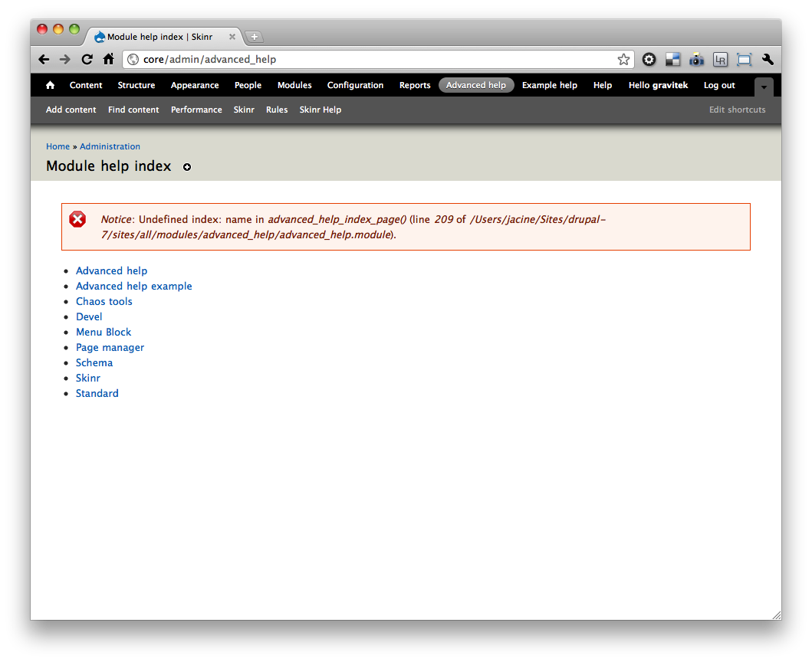Click the Find content shortcut
Image resolution: width=812 pixels, height=662 pixels.
click(x=133, y=110)
